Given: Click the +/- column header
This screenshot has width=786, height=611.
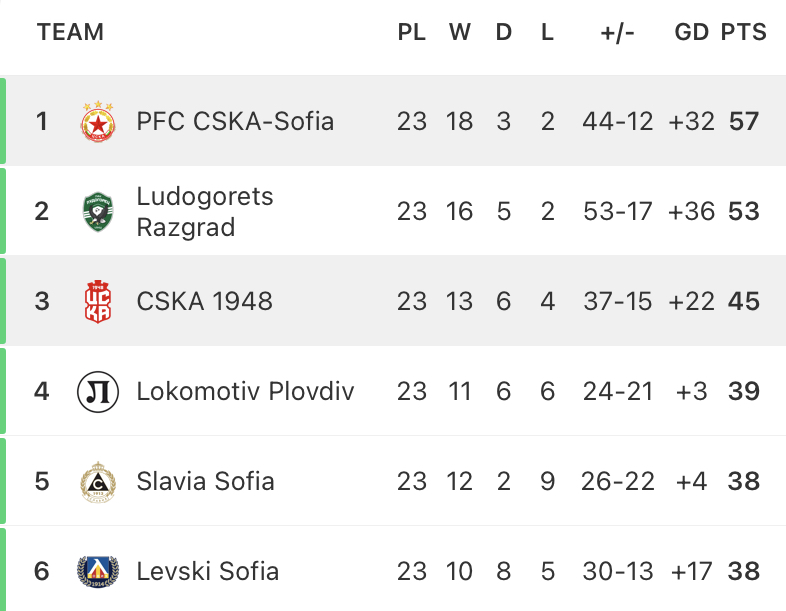Looking at the screenshot, I should (618, 32).
